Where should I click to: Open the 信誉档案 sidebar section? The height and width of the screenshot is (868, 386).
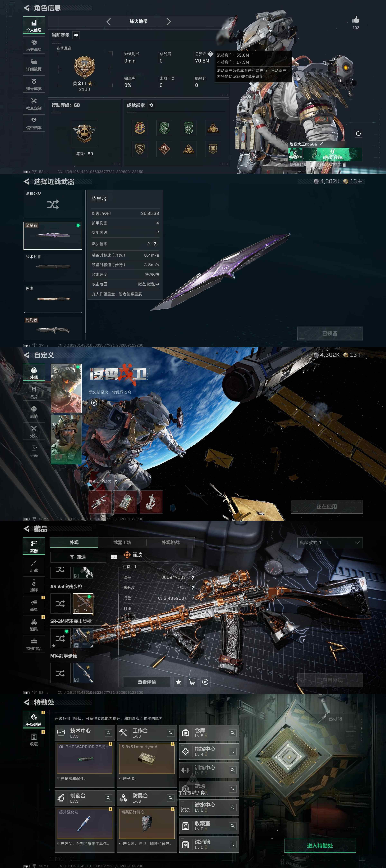pyautogui.click(x=34, y=123)
